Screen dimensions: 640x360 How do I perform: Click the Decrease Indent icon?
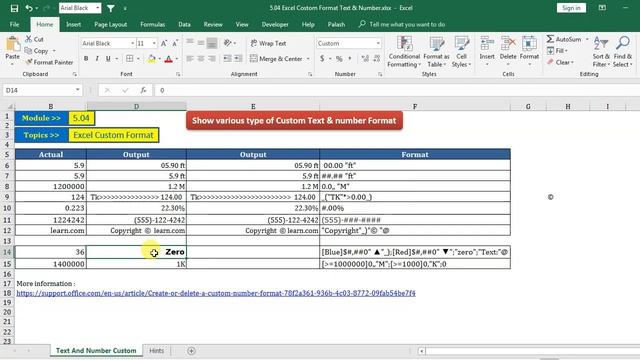(227, 59)
